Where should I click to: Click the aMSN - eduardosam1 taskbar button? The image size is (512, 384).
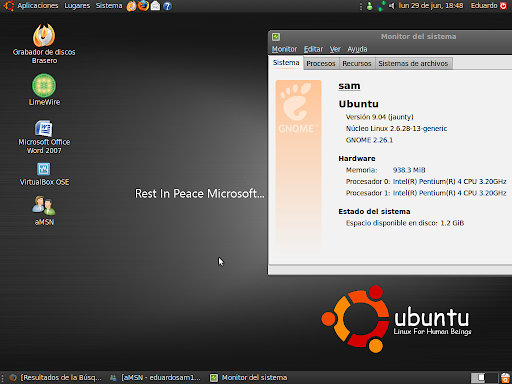tap(156, 378)
